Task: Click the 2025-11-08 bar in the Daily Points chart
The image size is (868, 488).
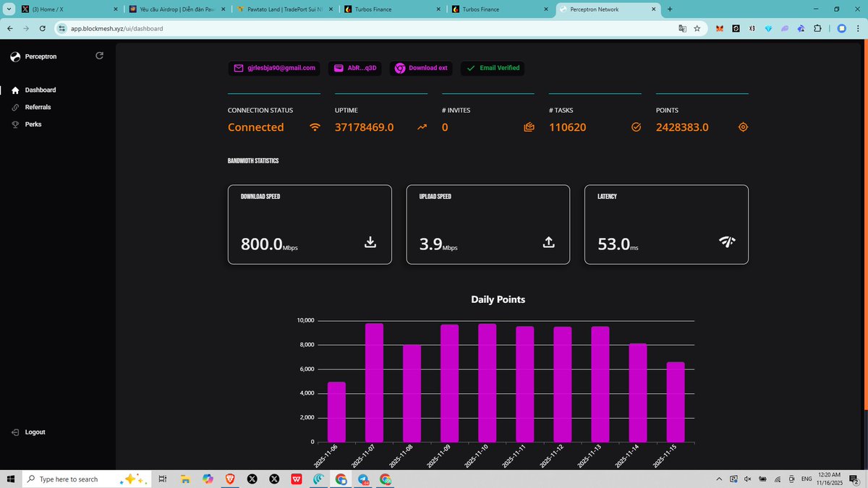Action: point(412,393)
